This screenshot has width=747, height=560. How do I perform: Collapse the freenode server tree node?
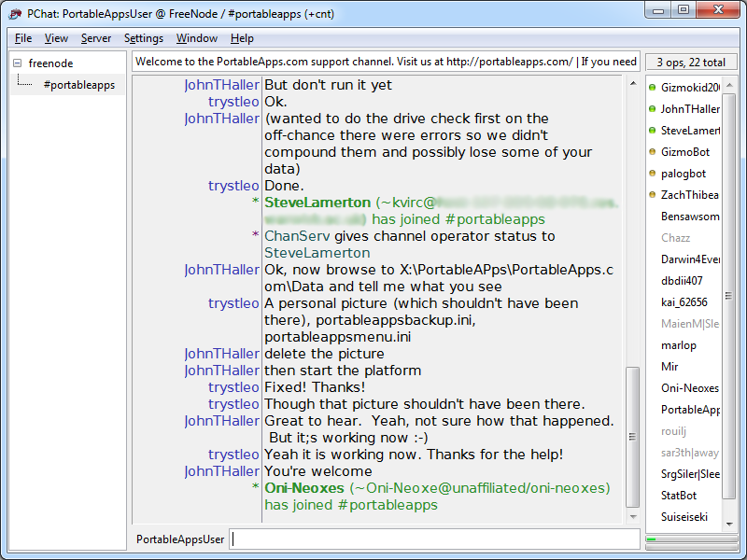[x=17, y=63]
